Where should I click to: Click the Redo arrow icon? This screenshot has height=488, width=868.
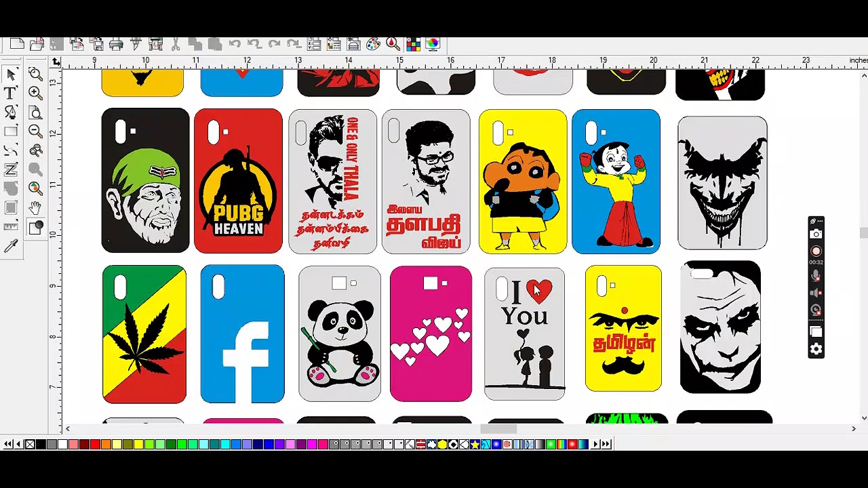tap(275, 44)
